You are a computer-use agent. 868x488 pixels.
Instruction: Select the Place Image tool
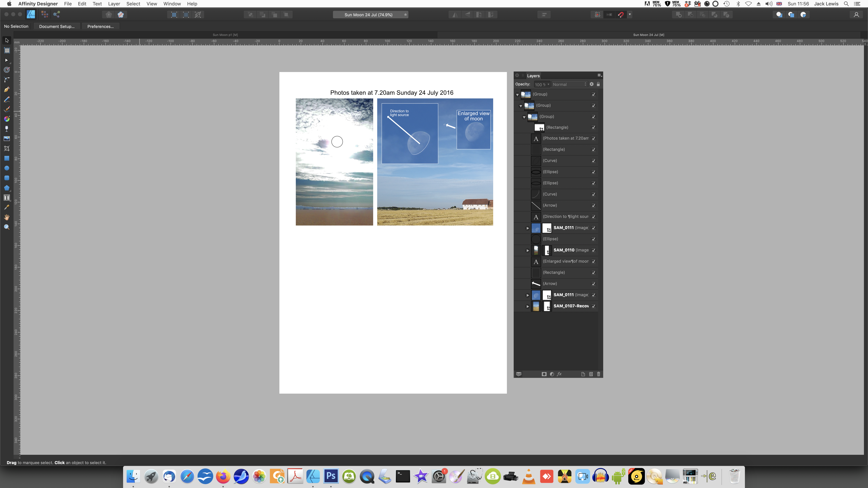click(7, 139)
